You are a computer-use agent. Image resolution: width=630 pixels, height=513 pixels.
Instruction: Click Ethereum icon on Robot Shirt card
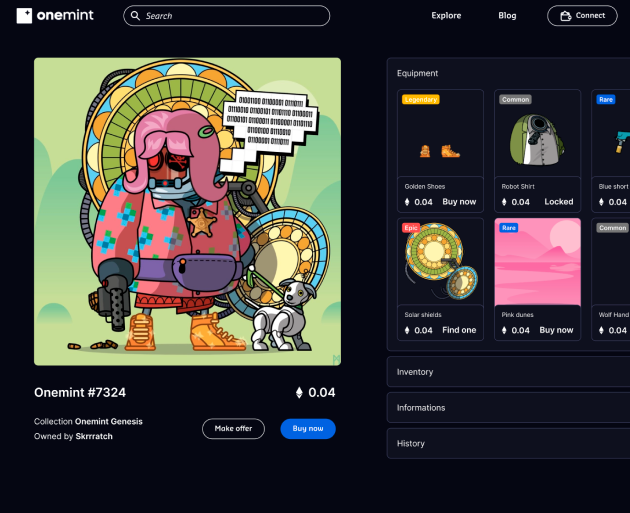click(x=504, y=202)
